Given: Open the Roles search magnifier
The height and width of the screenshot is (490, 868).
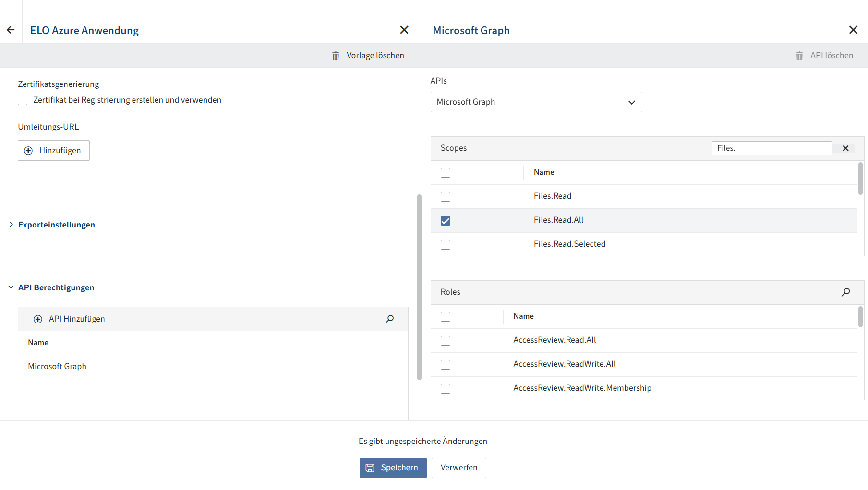Looking at the screenshot, I should pos(846,292).
